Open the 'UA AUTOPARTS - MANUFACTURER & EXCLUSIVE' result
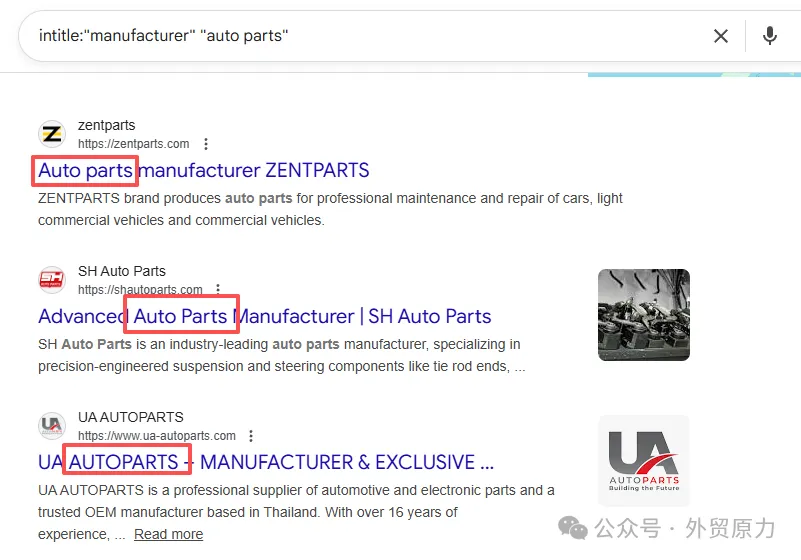The height and width of the screenshot is (560, 801). tap(265, 462)
